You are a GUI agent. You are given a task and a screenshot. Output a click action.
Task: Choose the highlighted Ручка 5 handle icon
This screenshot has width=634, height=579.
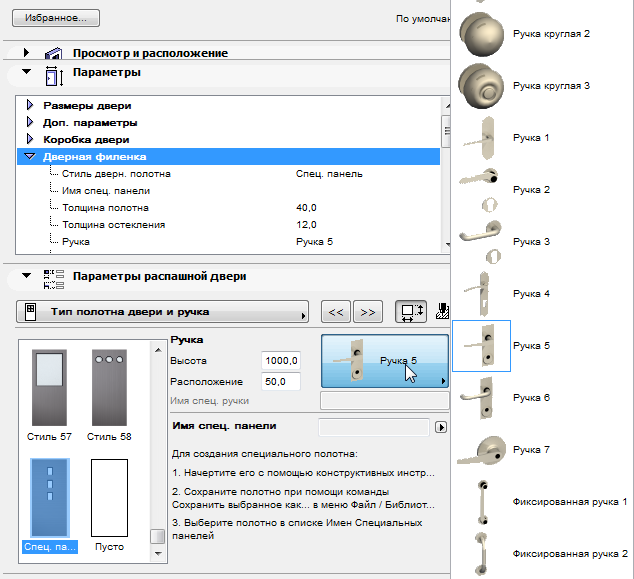click(x=481, y=346)
